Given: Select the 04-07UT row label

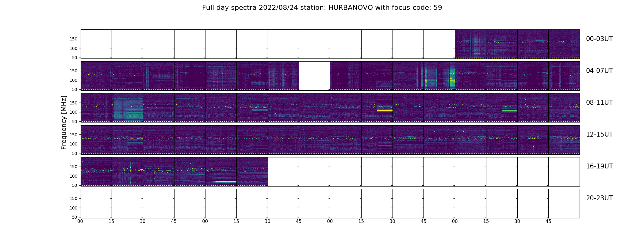Looking at the screenshot, I should pyautogui.click(x=599, y=71).
